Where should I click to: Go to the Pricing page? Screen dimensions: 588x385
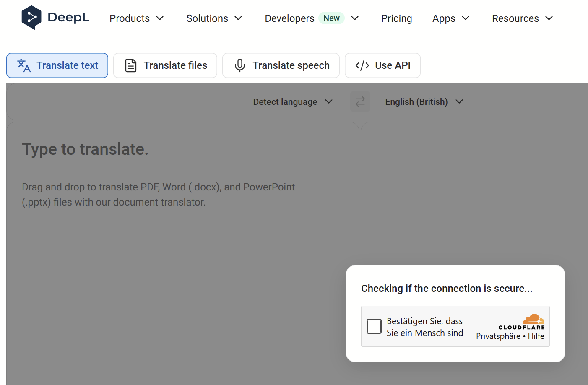coord(397,18)
